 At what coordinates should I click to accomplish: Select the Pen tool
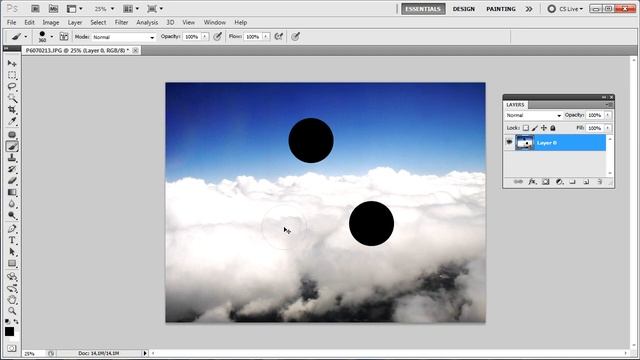point(12,229)
